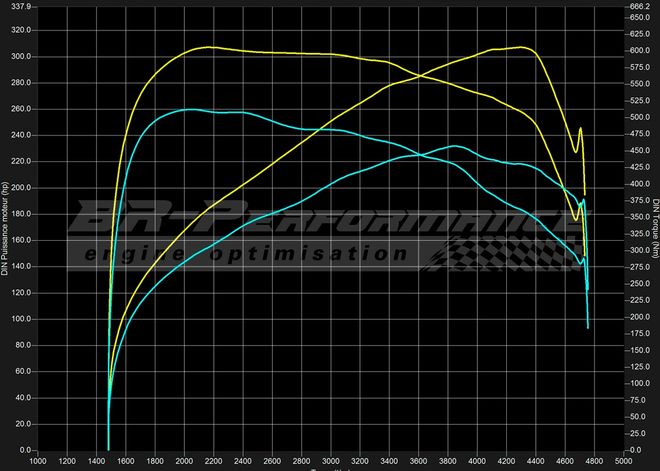
Task: Click the 200.0 label on the hp axis
Action: (x=20, y=187)
